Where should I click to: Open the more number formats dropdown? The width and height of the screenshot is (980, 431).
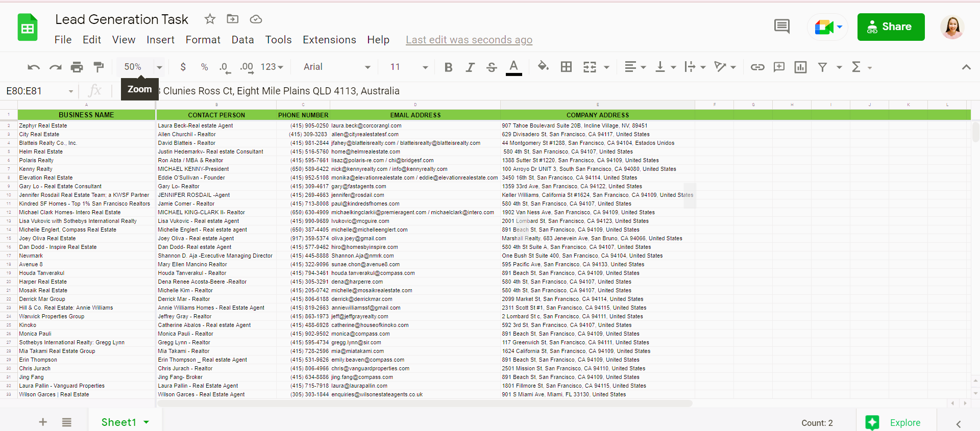(x=272, y=67)
